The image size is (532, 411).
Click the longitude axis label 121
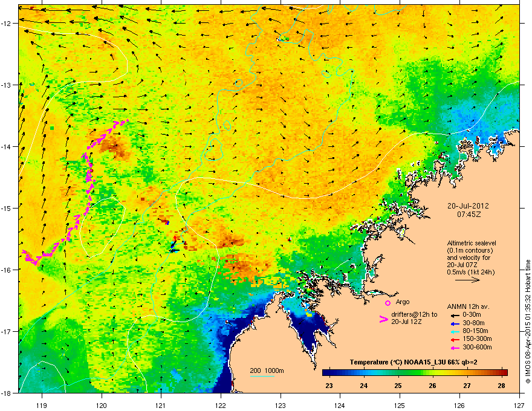pyautogui.click(x=161, y=405)
